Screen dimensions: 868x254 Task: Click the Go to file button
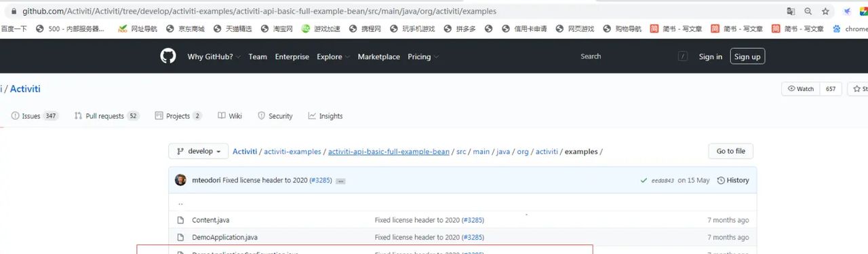pyautogui.click(x=730, y=151)
